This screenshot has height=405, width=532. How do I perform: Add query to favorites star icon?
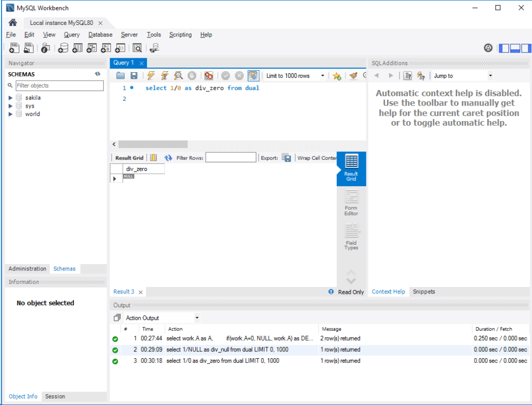[x=337, y=76]
